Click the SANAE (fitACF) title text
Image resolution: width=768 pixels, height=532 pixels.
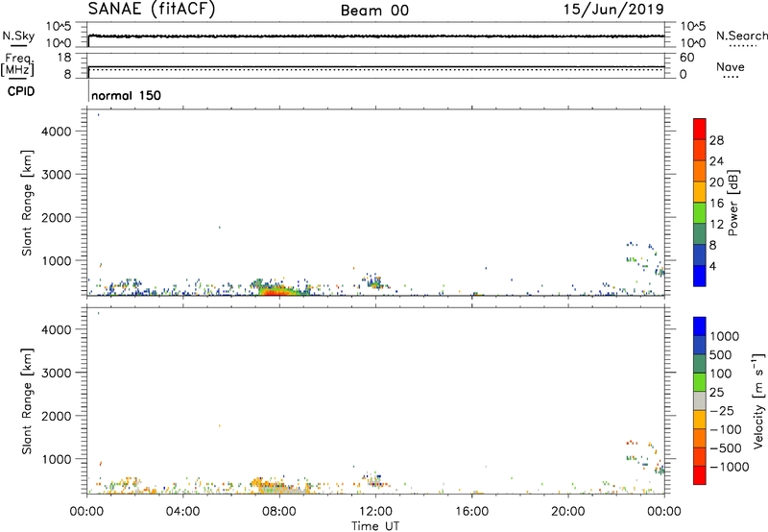coord(152,9)
